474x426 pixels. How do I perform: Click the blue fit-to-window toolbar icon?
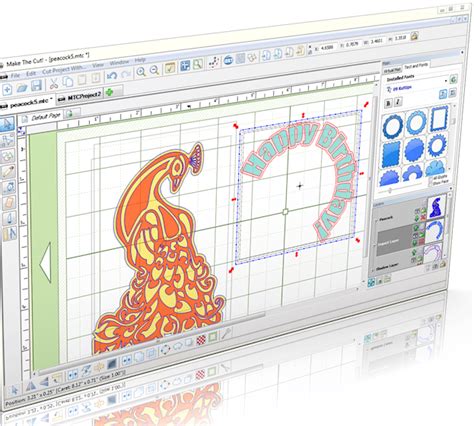(x=185, y=66)
